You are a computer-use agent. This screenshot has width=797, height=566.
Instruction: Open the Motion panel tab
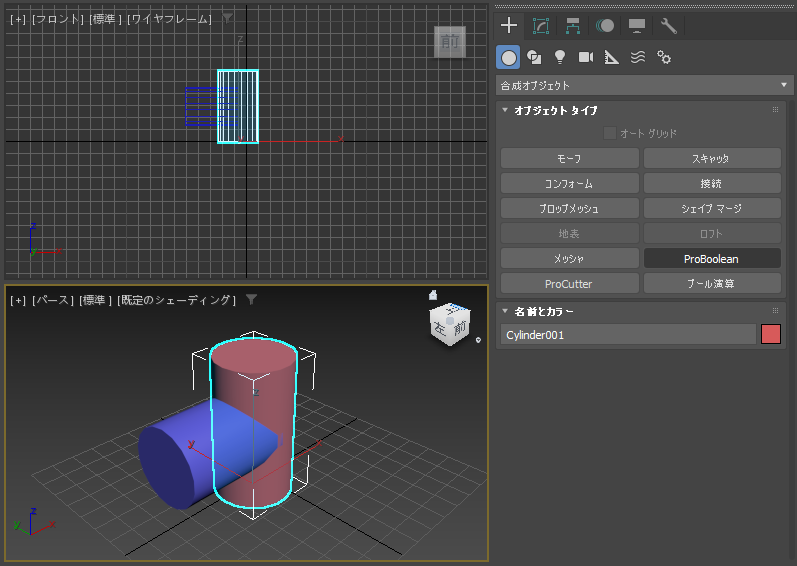pos(605,25)
